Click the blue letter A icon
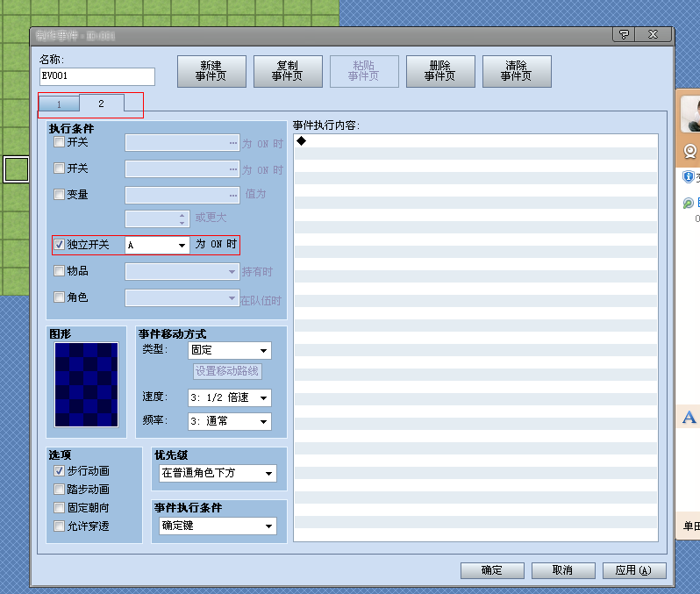 689,417
